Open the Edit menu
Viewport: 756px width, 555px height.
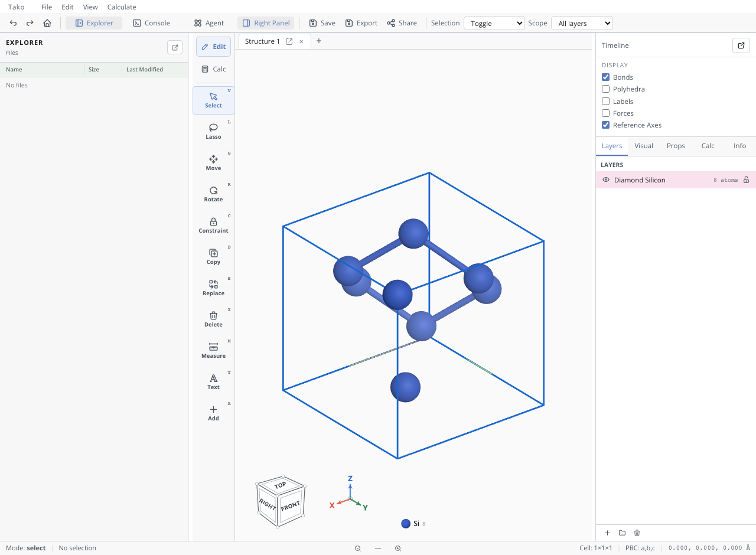(x=67, y=7)
